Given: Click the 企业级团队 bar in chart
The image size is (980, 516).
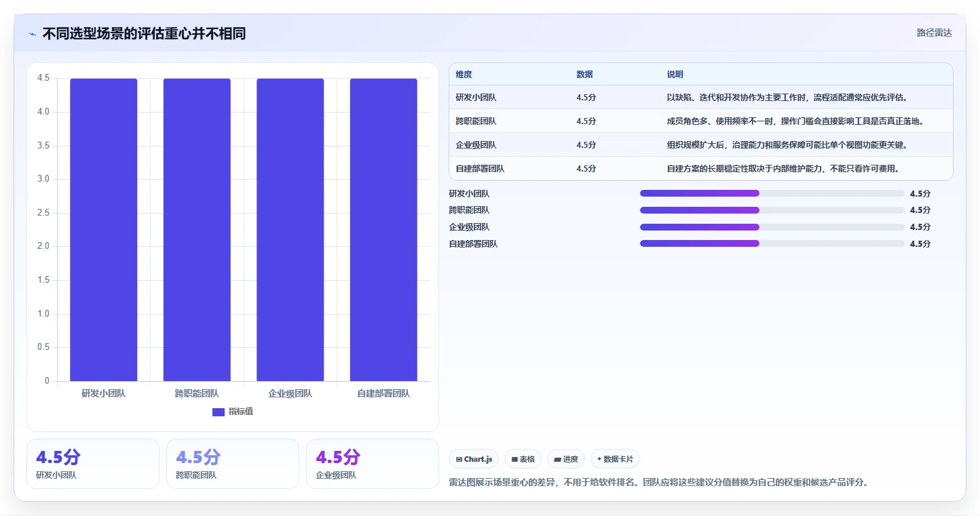Looking at the screenshot, I should click(290, 230).
